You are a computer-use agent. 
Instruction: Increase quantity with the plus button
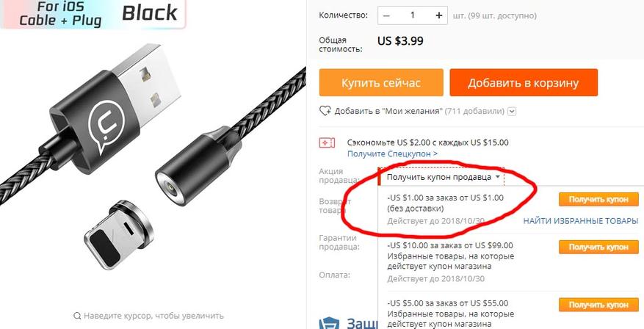439,15
